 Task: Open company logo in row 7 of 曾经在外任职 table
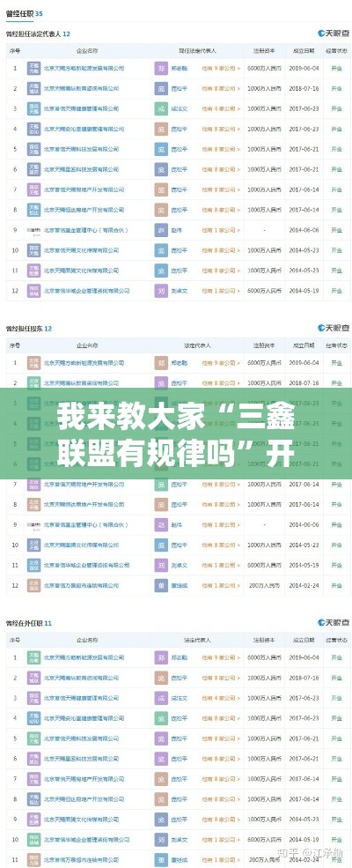click(33, 779)
